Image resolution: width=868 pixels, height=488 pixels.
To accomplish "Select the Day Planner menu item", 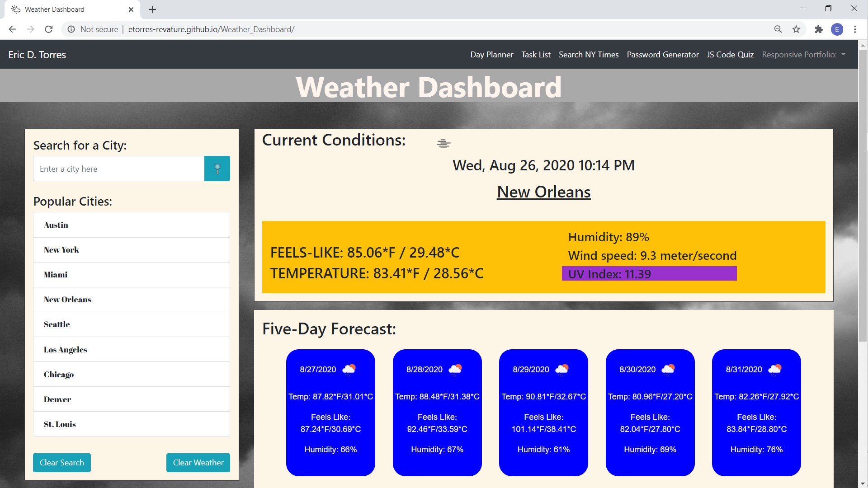I will [x=491, y=54].
